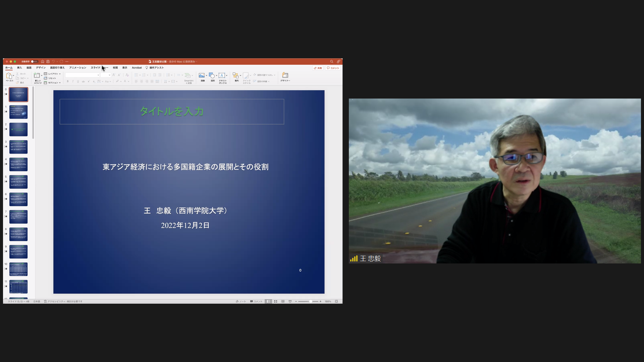Viewport: 644px width, 362px height.
Task: Open the Animations (アニメーション) ribbon tab
Action: point(77,68)
